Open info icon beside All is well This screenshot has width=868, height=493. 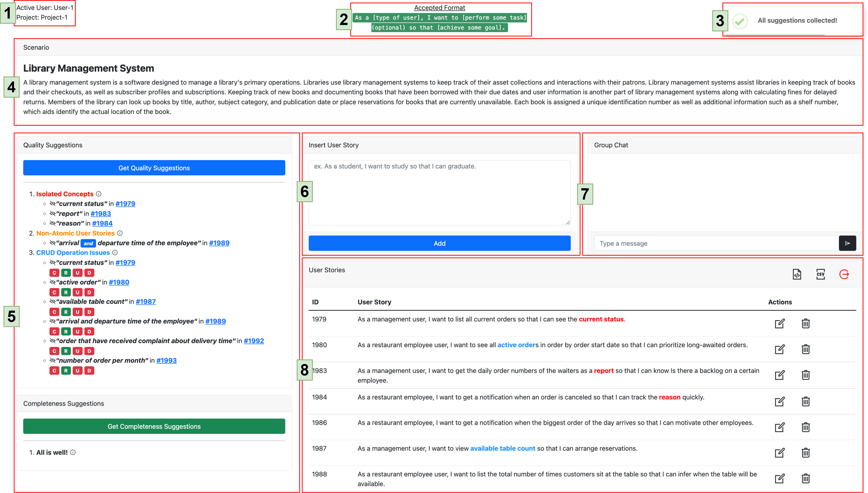pyautogui.click(x=73, y=452)
